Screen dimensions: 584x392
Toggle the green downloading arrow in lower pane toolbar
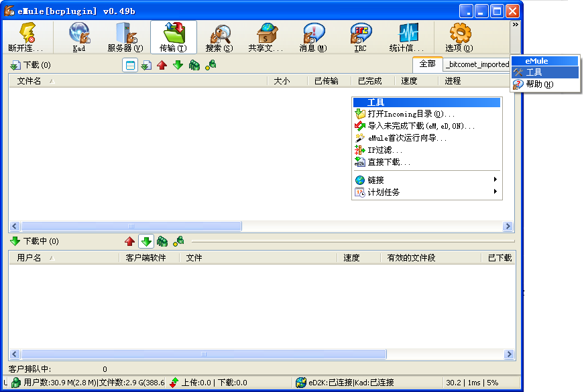(145, 241)
